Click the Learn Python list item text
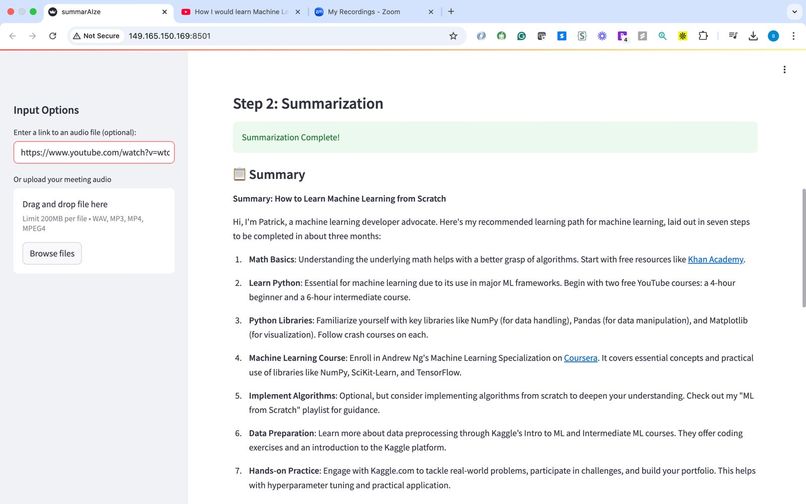The height and width of the screenshot is (504, 806). [x=492, y=290]
